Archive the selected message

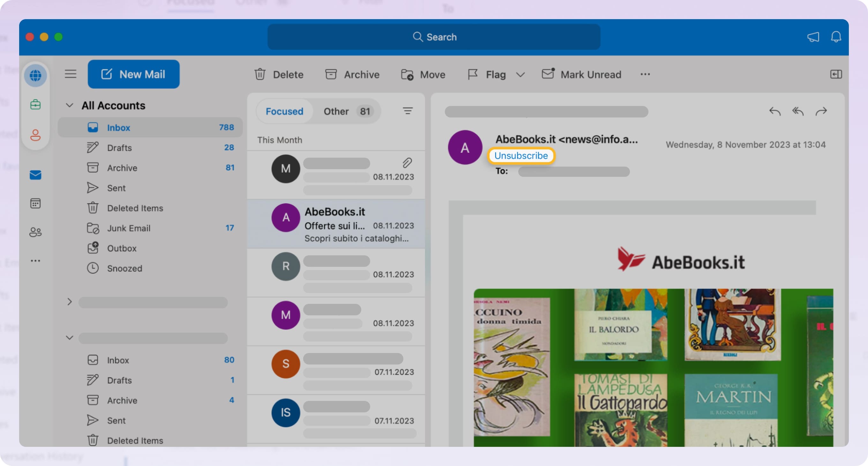point(352,74)
